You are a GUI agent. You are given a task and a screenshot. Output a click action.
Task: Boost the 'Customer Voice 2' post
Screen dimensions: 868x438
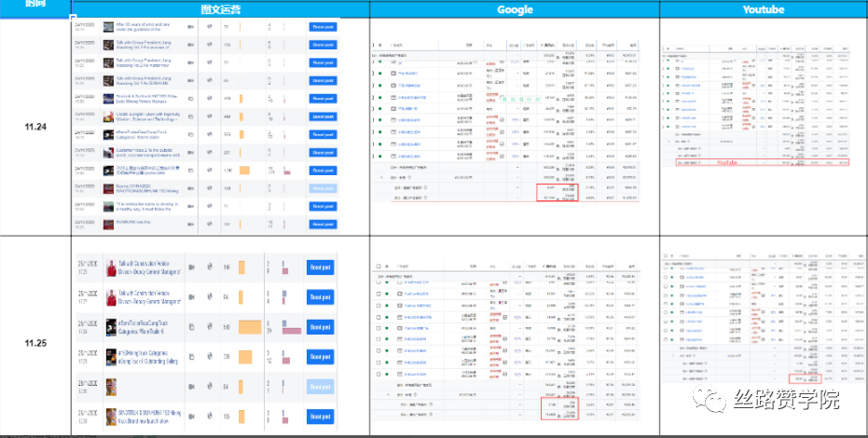click(323, 153)
